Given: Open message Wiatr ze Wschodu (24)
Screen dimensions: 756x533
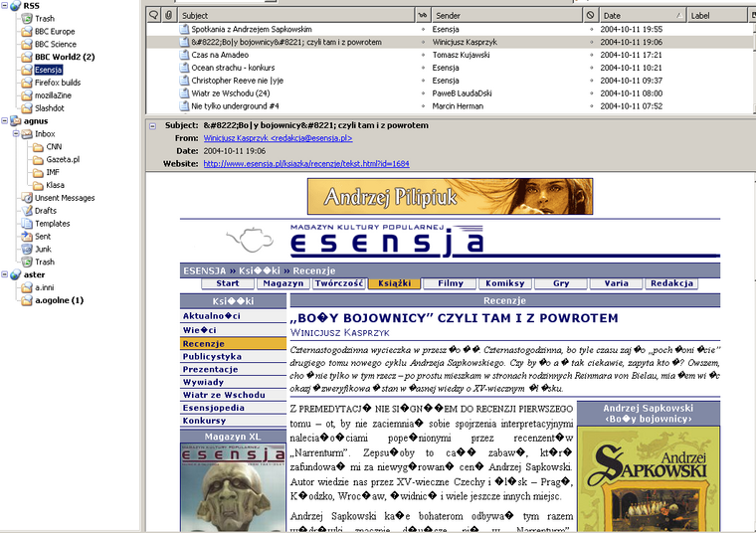Looking at the screenshot, I should click(x=231, y=93).
